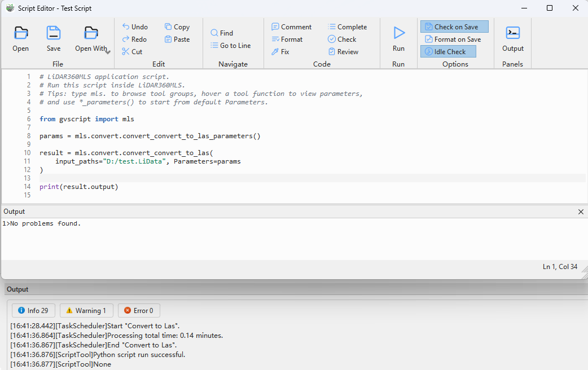Toggle Idle Check option
The image size is (588, 370).
coord(448,51)
